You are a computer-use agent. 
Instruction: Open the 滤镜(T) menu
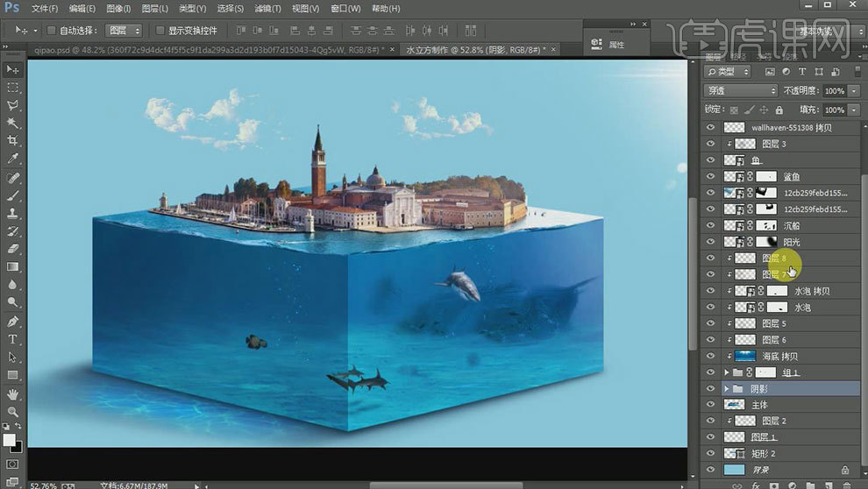click(x=267, y=9)
